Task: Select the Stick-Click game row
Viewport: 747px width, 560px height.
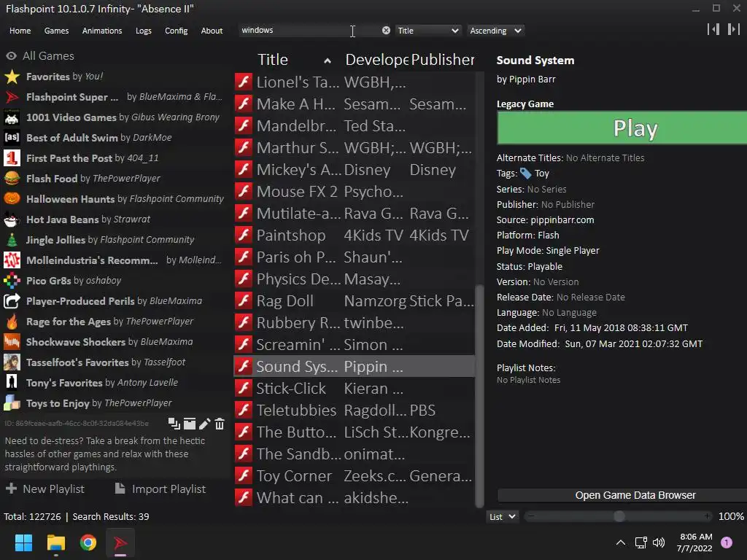Action: coord(354,388)
